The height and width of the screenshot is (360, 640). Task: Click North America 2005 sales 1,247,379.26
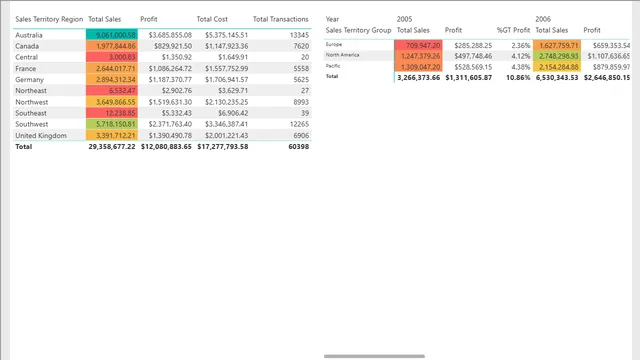click(418, 56)
